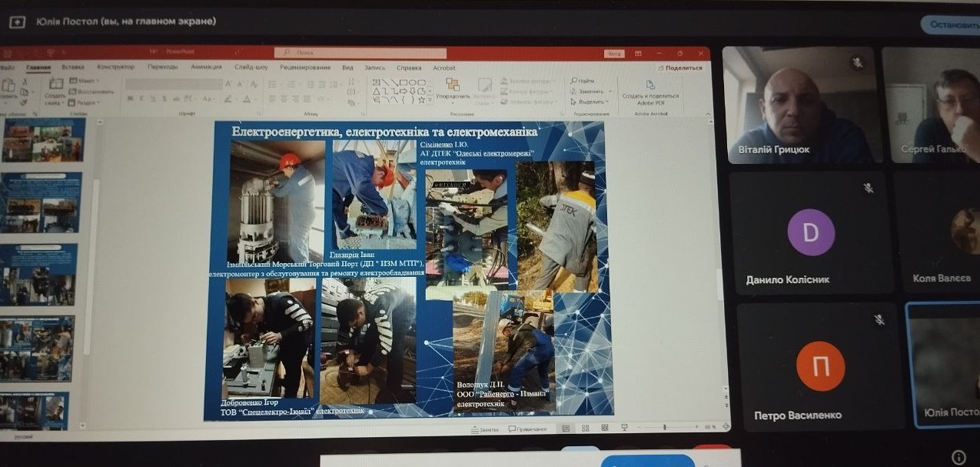Toggle Bold (Ж) formatting
The width and height of the screenshot is (980, 467).
tap(130, 98)
